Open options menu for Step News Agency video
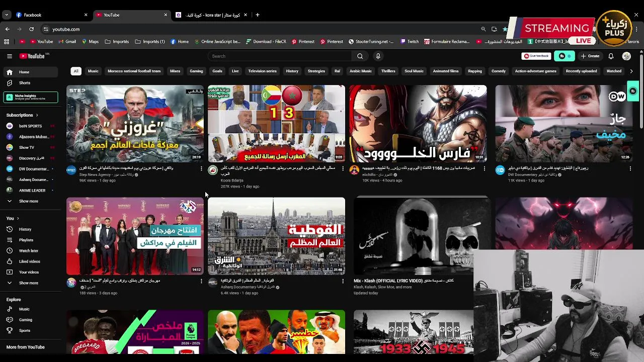644x362 pixels. click(201, 168)
